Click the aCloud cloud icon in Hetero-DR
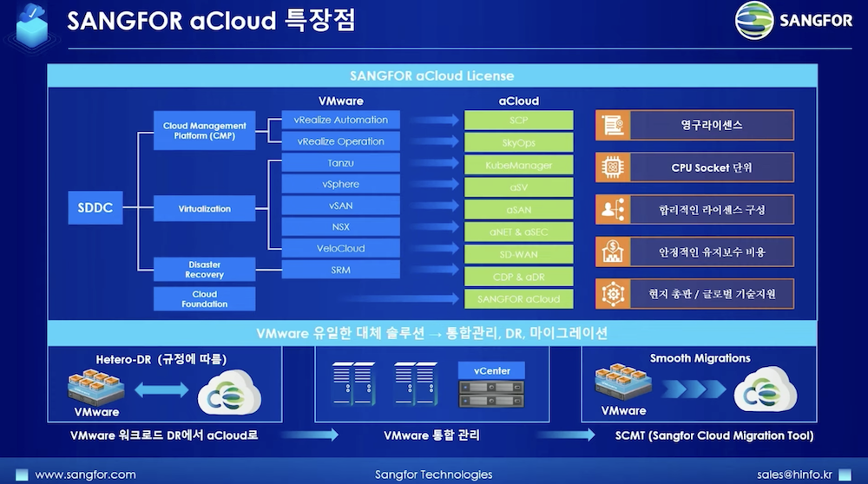The image size is (868, 484). pos(229,392)
